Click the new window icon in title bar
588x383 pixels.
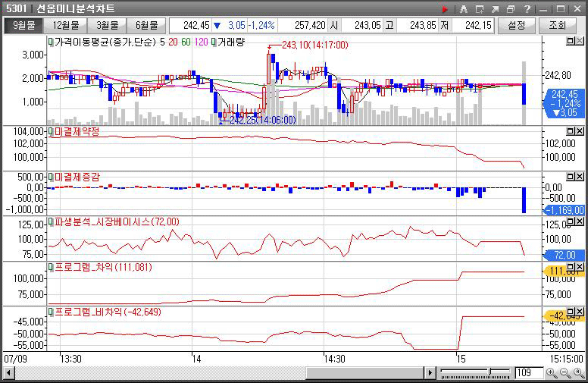(x=479, y=9)
